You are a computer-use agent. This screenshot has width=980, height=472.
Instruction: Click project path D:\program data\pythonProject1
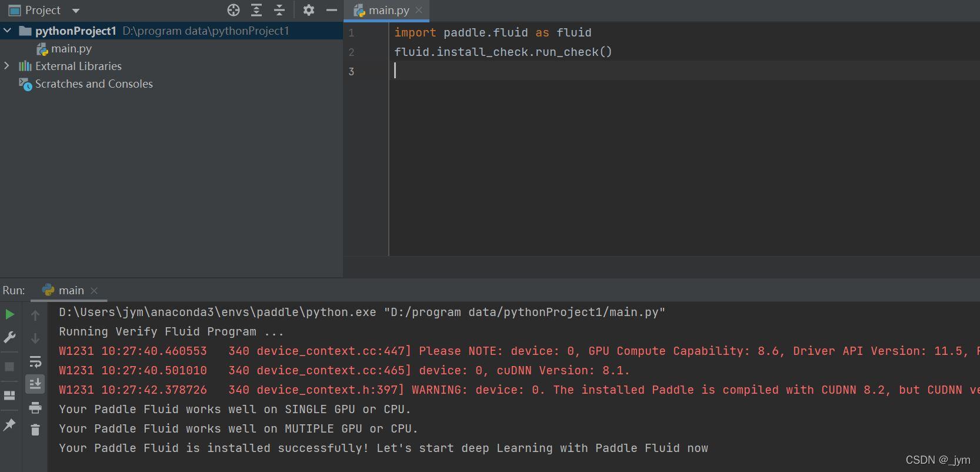(206, 31)
